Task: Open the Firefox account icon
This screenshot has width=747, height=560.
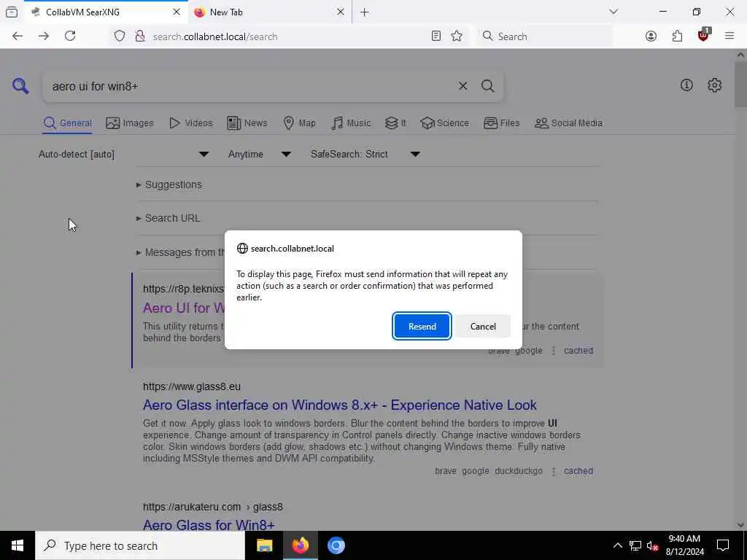Action: pos(651,36)
